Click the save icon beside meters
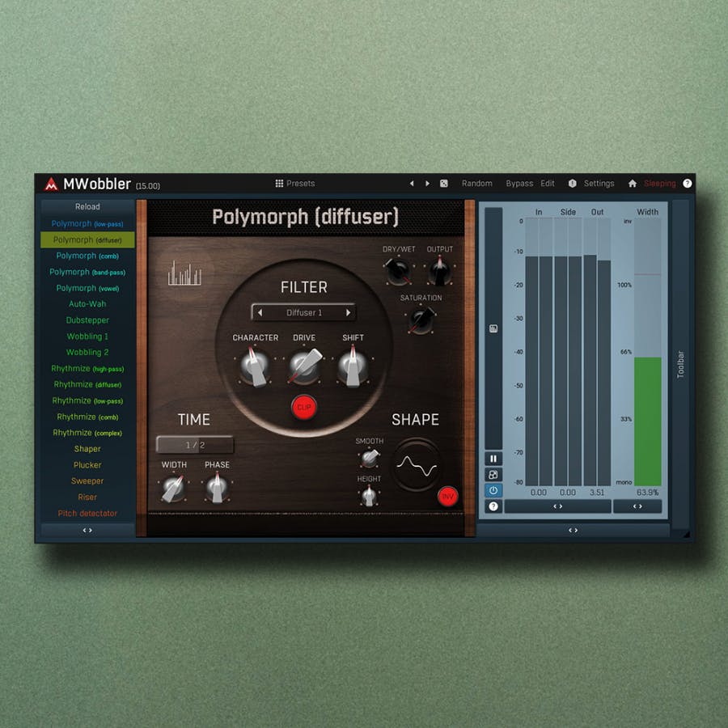The image size is (728, 728). [493, 328]
